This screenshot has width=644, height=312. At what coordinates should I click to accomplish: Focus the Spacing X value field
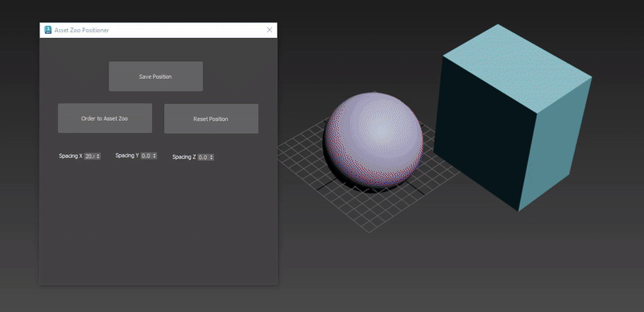click(90, 156)
